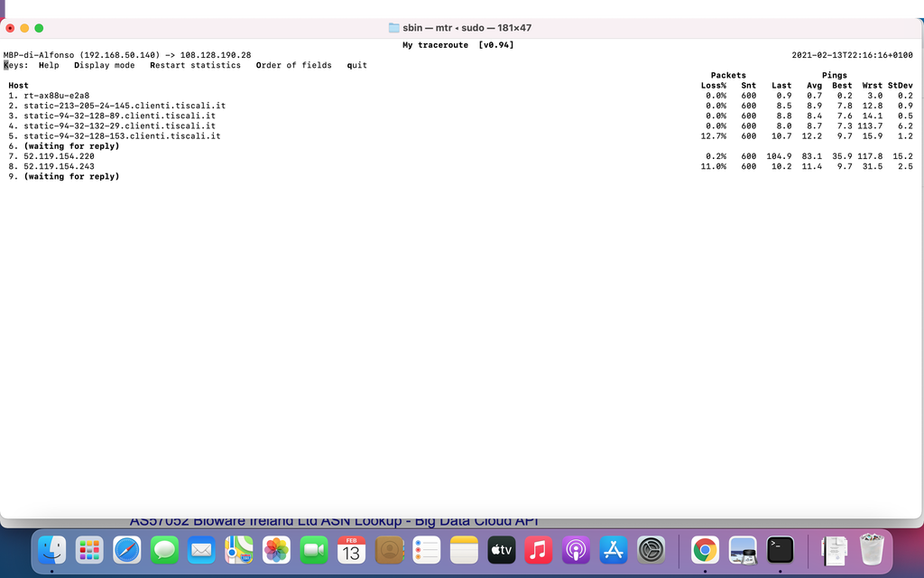Launch the Music app
This screenshot has height=578, width=924.
[538, 549]
